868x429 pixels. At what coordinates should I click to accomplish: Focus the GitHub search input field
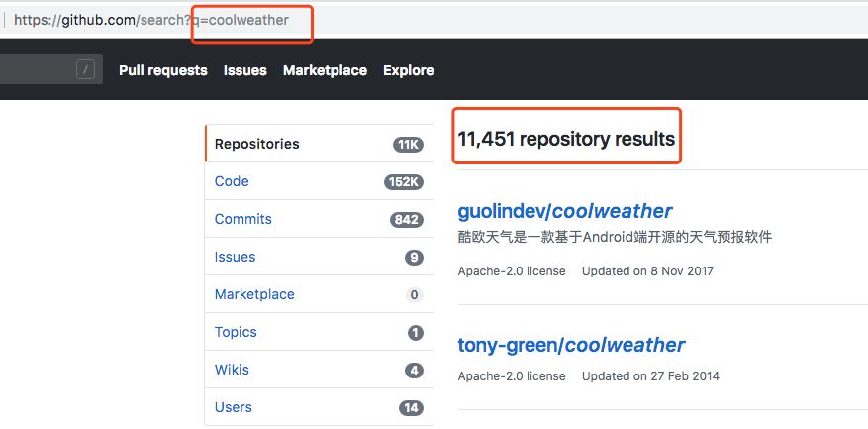click(x=50, y=69)
